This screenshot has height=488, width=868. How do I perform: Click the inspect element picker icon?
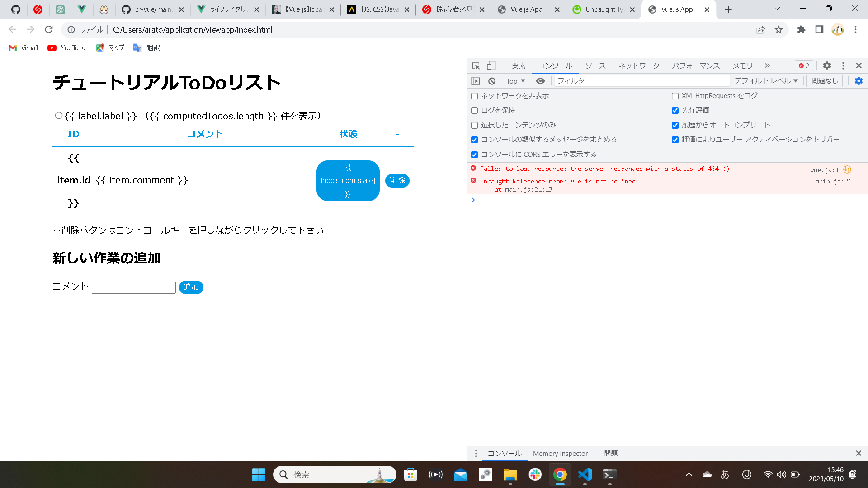tap(476, 66)
